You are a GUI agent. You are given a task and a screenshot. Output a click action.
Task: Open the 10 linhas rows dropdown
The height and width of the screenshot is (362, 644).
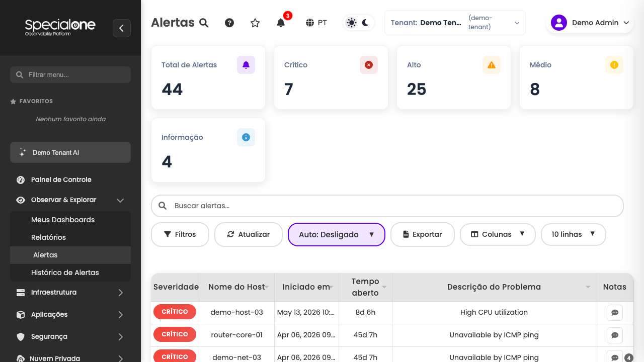[x=574, y=234]
